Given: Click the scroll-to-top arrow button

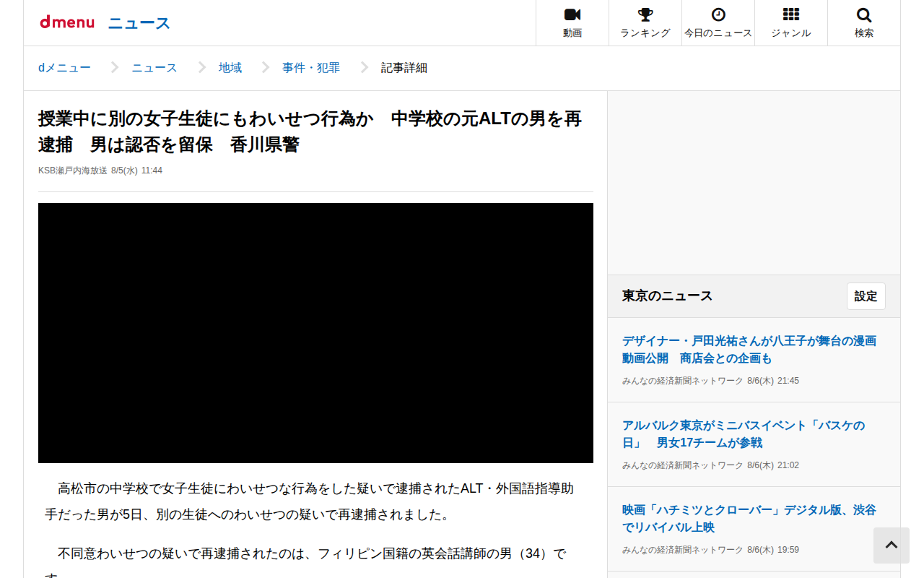Looking at the screenshot, I should [892, 545].
